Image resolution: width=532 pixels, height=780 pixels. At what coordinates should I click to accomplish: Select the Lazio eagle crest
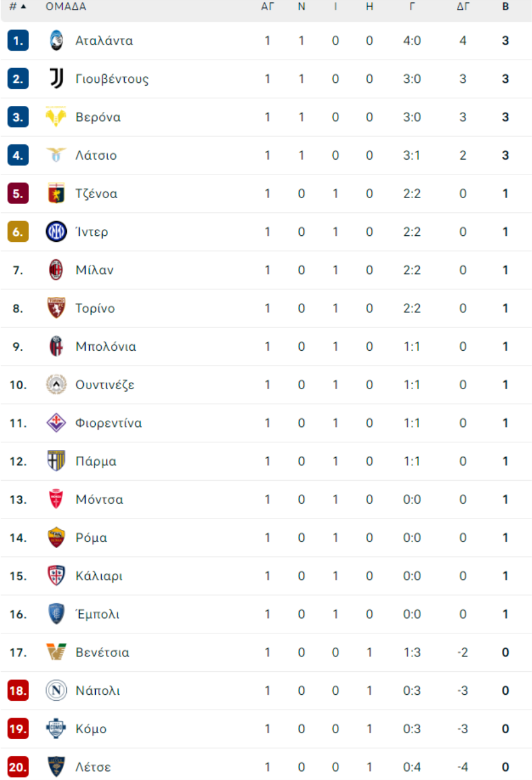(x=56, y=155)
